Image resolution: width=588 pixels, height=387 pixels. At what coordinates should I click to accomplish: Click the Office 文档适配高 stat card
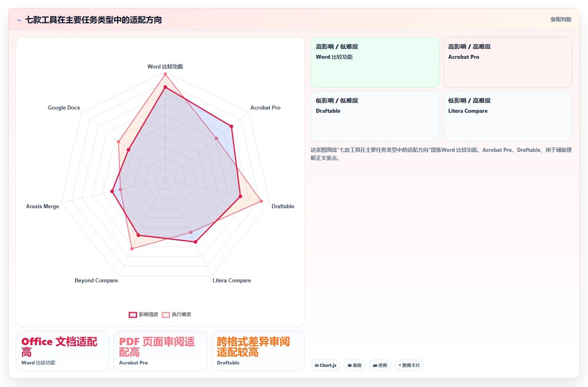[x=62, y=351]
